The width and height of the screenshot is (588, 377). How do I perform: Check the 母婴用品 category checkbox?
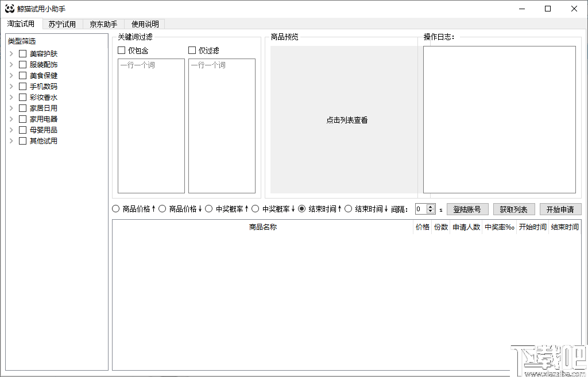coord(21,130)
